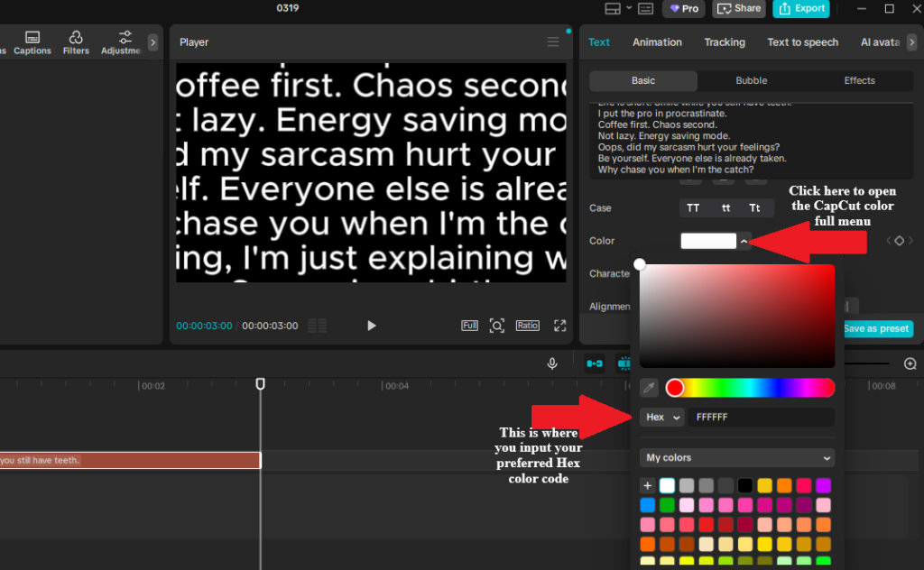924x570 pixels.
Task: Click the magnifier zoom icon near the timeline
Action: [x=910, y=363]
